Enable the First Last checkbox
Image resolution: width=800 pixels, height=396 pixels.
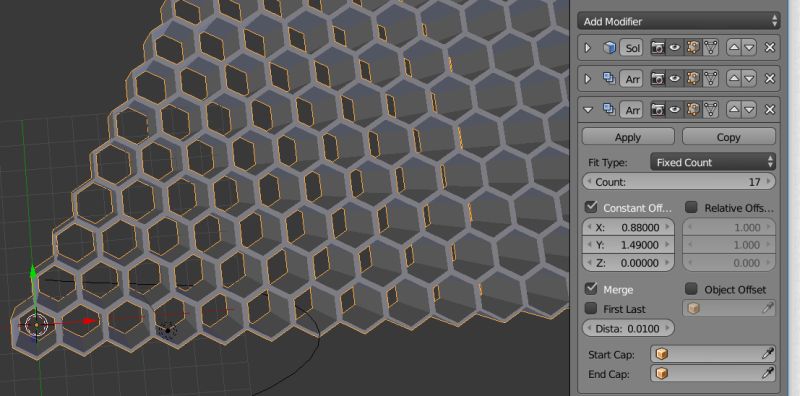[x=591, y=308]
